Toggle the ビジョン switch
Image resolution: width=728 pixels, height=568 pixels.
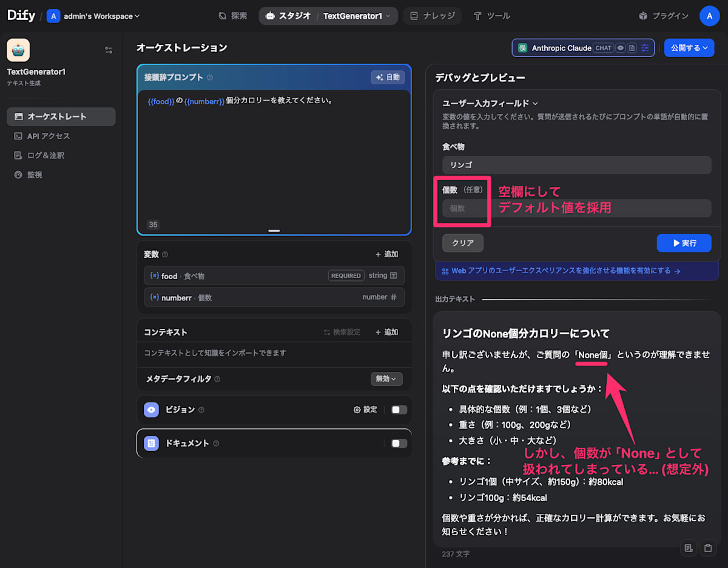[x=399, y=410]
